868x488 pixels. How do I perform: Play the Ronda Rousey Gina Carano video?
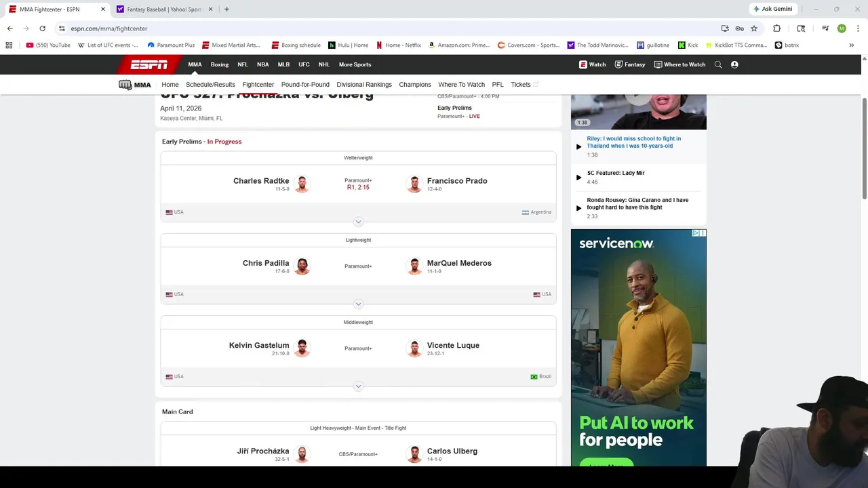coord(578,208)
